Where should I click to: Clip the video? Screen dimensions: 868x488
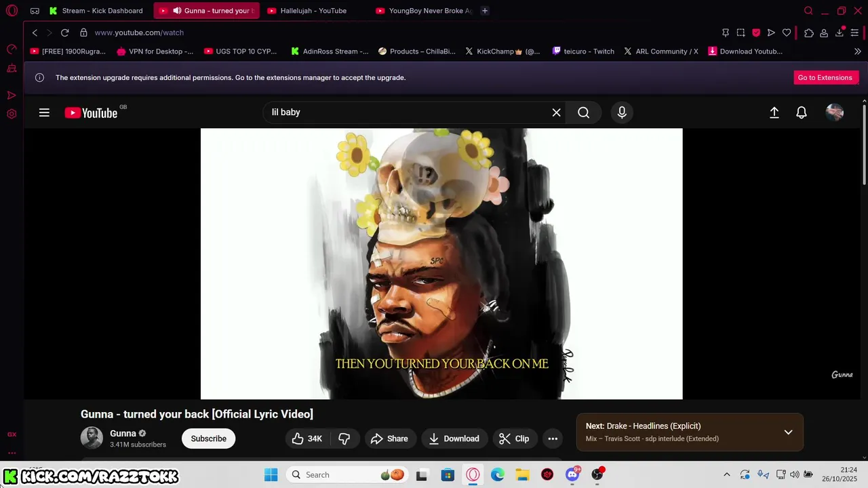[x=514, y=439]
